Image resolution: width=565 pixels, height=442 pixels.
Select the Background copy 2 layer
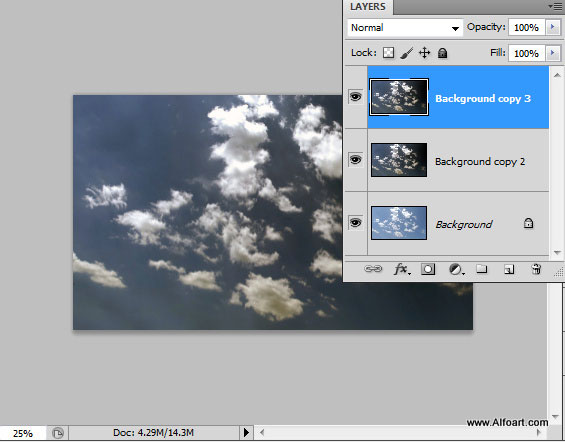[458, 160]
